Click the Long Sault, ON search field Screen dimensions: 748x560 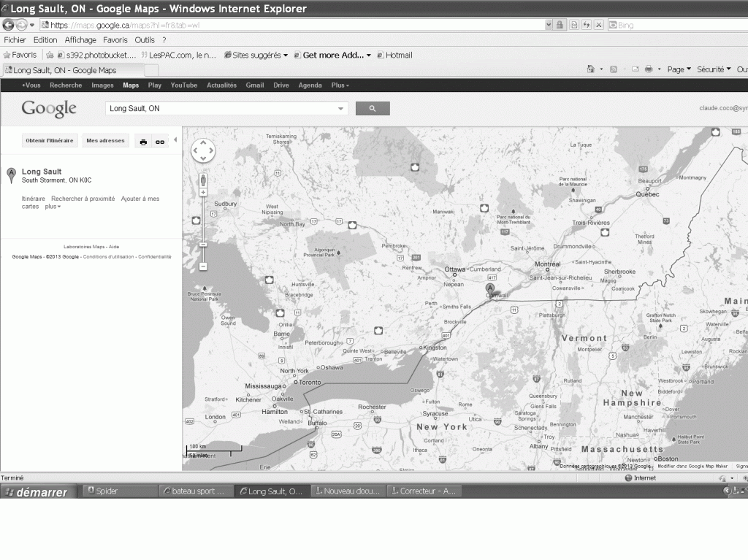[x=221, y=108]
